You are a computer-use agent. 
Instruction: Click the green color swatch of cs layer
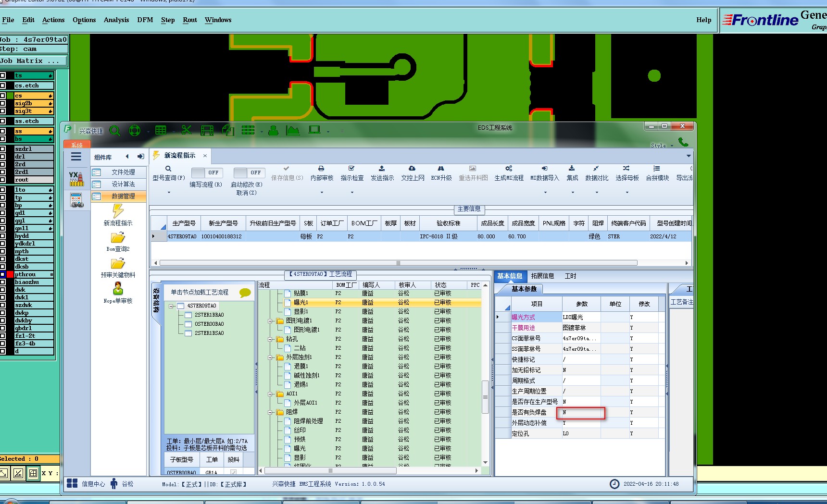click(10, 96)
